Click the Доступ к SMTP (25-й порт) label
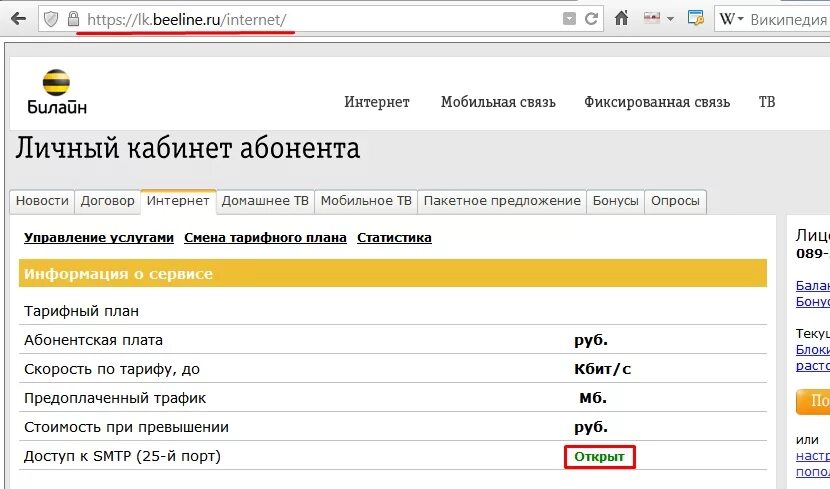This screenshot has width=830, height=489. pyautogui.click(x=122, y=456)
